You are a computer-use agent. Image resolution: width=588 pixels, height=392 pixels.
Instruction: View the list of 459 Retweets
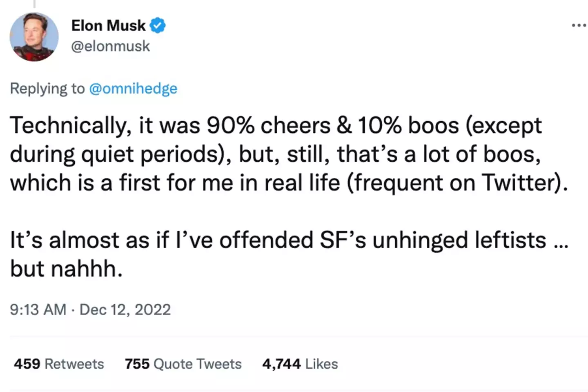tap(59, 364)
